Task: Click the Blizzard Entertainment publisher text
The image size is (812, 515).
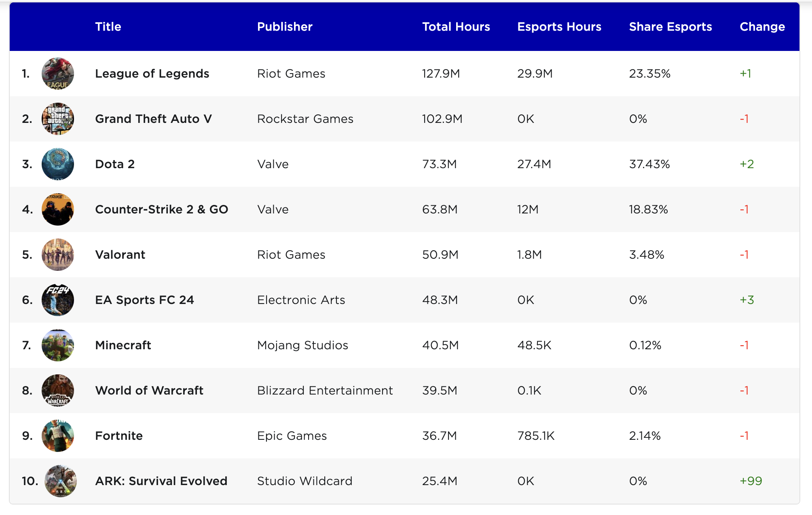Action: pyautogui.click(x=325, y=390)
